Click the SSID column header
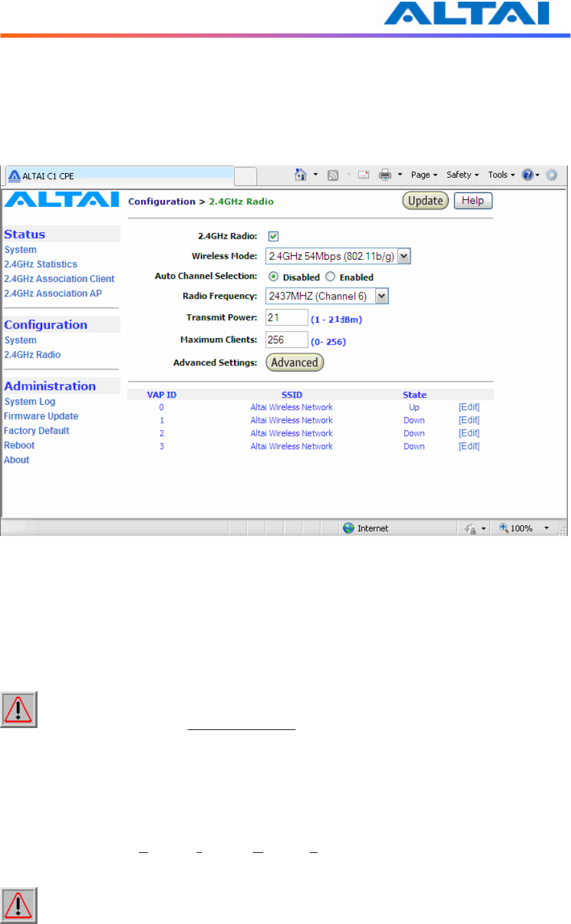 (292, 394)
